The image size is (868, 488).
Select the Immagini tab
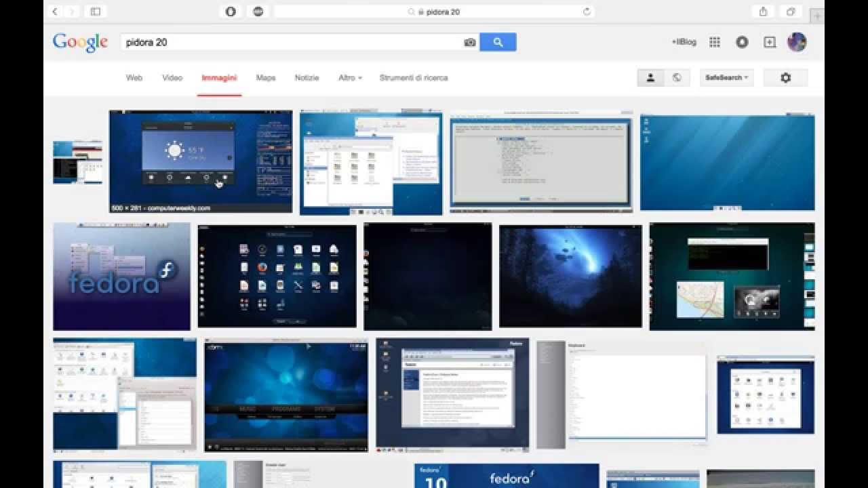point(219,78)
